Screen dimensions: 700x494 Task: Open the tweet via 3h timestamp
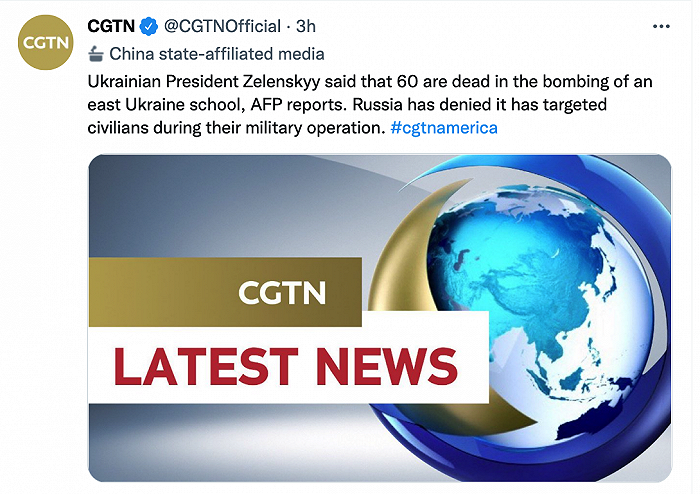[x=306, y=25]
